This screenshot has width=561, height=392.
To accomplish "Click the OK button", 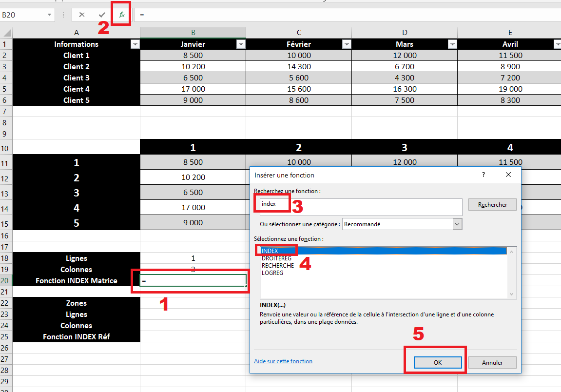I will pyautogui.click(x=438, y=363).
